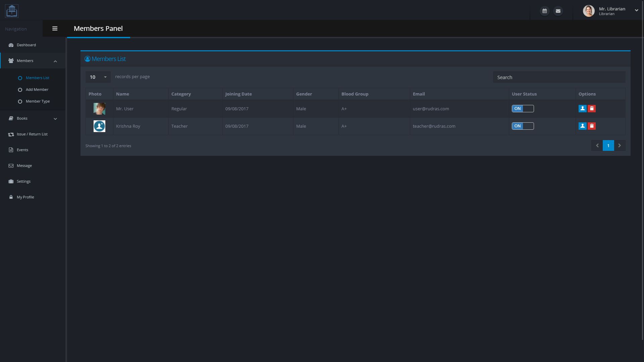
Task: Open the envelope messages icon in header
Action: [558, 11]
